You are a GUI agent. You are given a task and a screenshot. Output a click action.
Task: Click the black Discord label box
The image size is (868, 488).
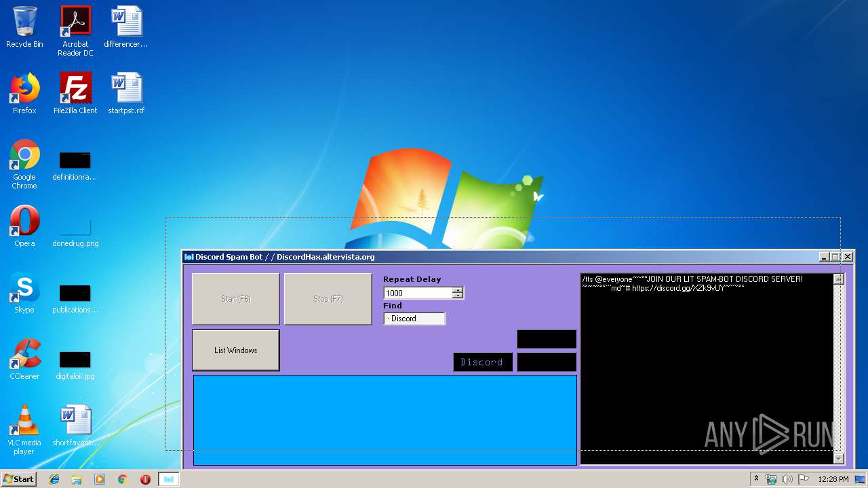click(482, 362)
